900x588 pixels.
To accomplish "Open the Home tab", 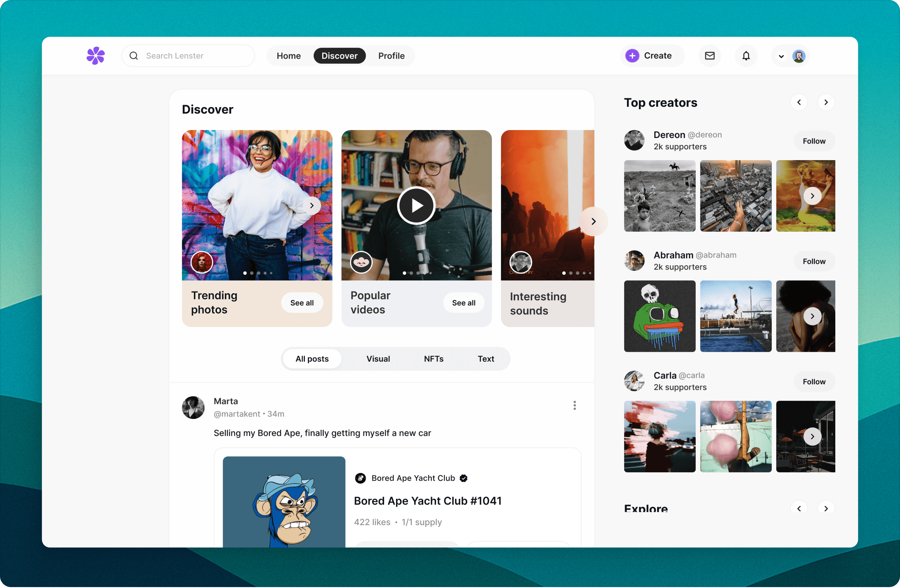I will coord(289,56).
